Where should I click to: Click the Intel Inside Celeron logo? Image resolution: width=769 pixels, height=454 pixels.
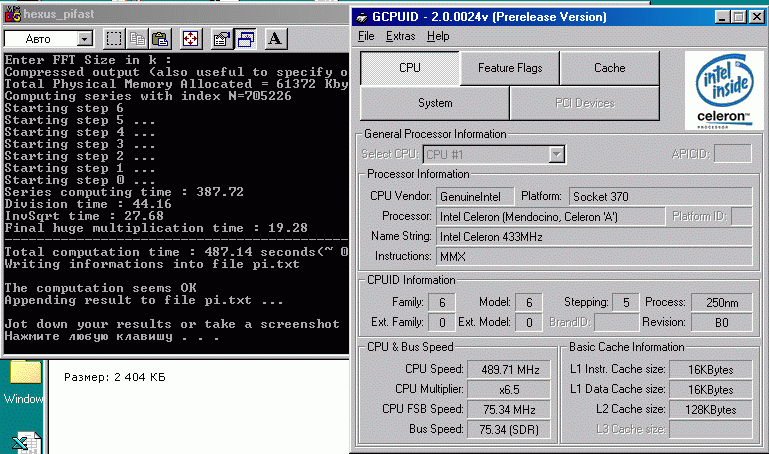pos(724,91)
